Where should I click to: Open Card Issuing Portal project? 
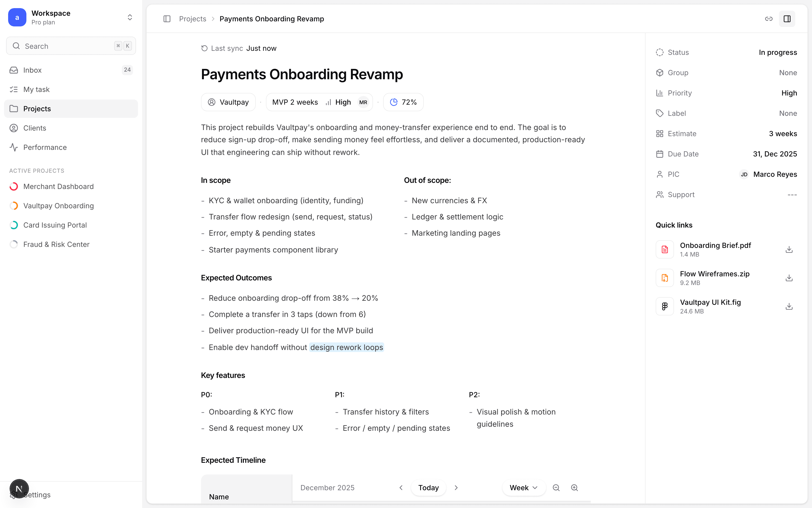(x=71, y=225)
